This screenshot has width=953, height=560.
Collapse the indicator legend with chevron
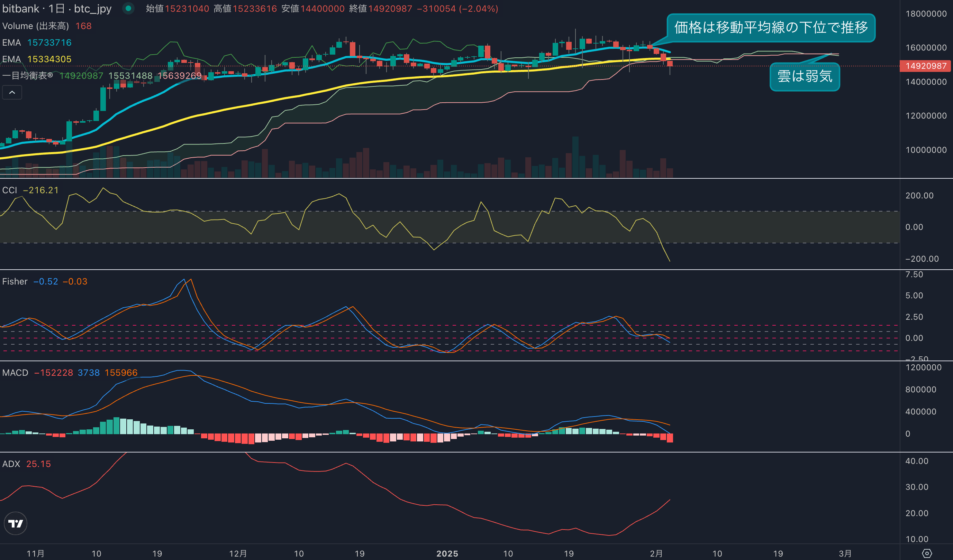[12, 92]
